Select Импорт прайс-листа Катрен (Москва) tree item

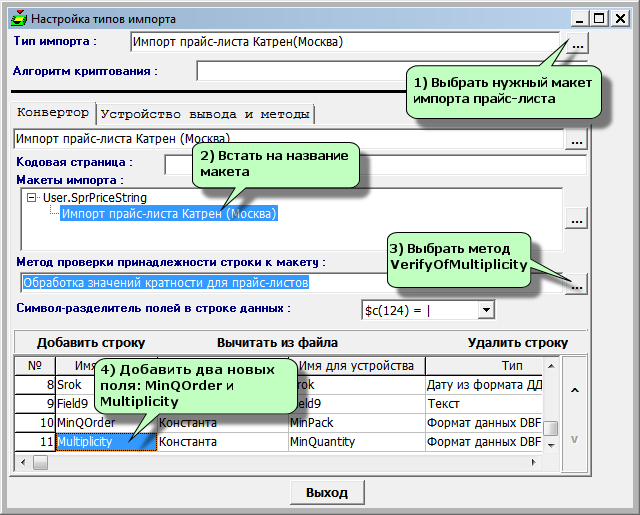pos(169,213)
